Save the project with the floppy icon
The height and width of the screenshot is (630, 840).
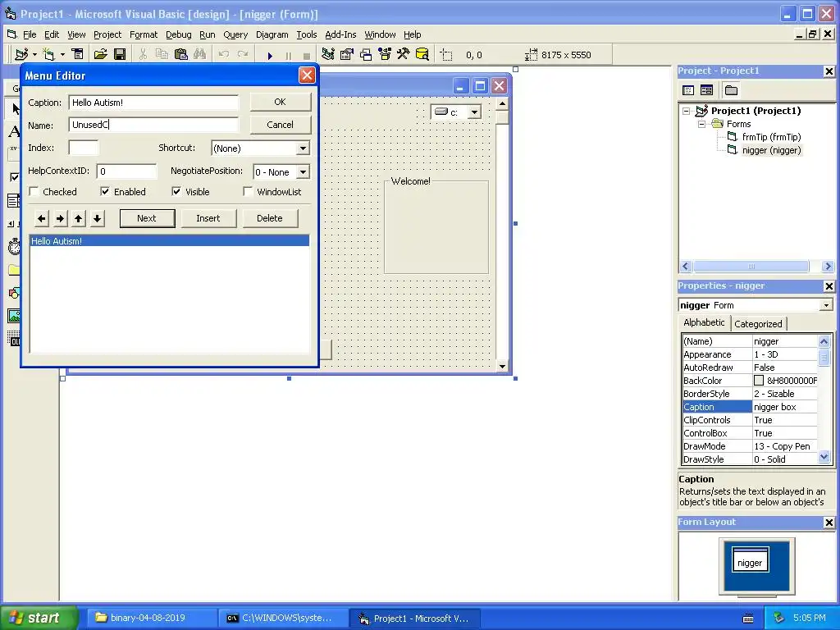(x=120, y=55)
